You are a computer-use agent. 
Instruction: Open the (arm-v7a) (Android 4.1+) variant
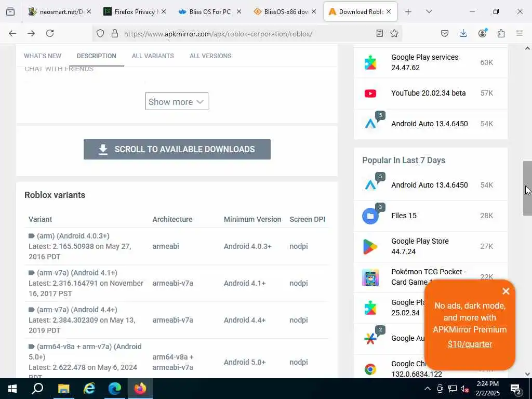coord(77,273)
